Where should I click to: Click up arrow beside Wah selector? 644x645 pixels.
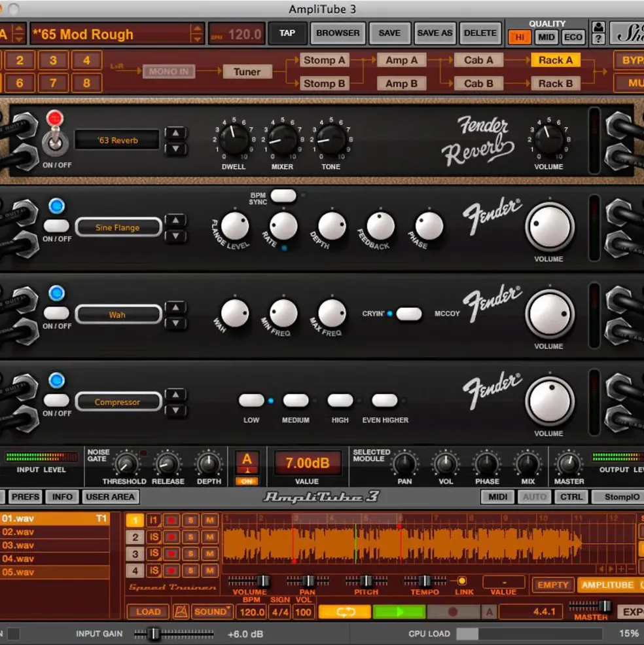175,307
